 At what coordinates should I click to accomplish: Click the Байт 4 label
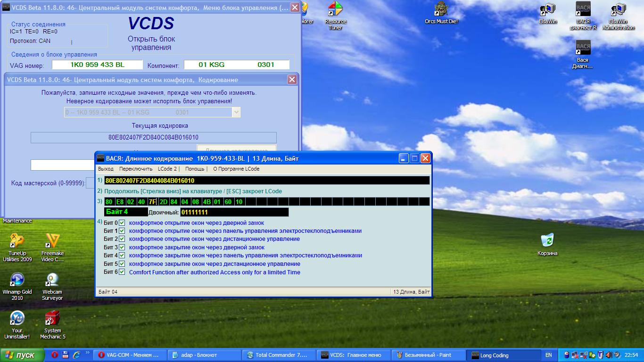[x=126, y=212]
